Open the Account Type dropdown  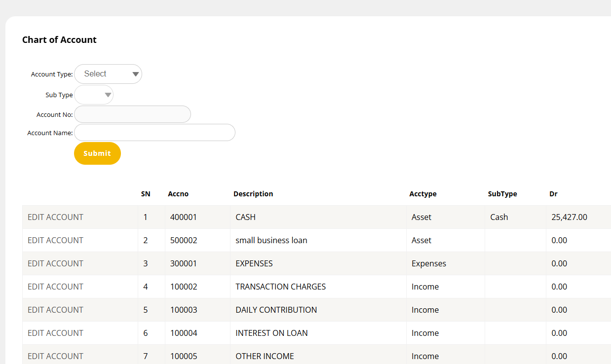click(x=108, y=74)
